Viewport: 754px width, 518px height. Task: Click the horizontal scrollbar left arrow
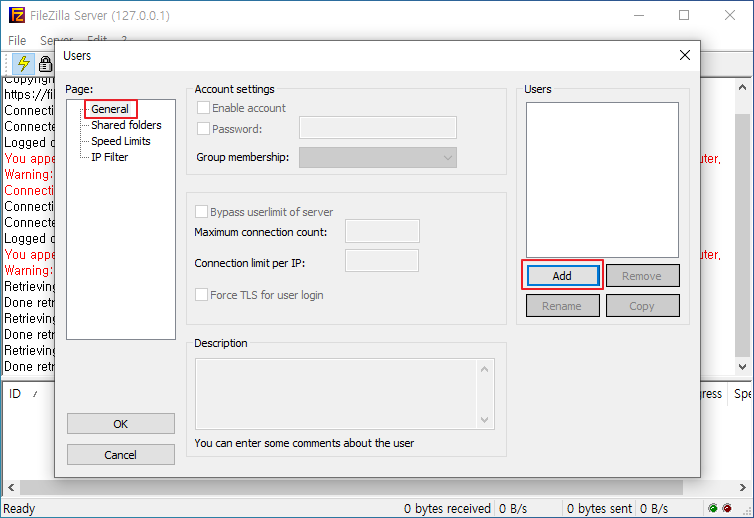11,487
